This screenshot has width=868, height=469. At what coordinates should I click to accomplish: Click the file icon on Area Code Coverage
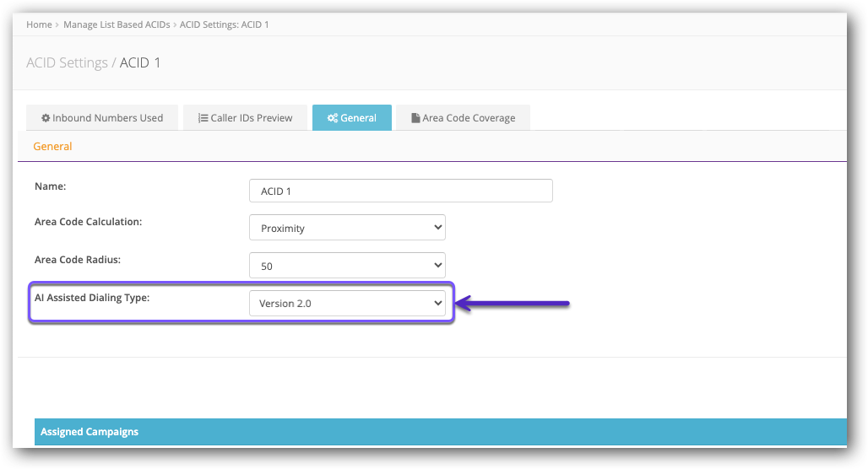pos(415,118)
